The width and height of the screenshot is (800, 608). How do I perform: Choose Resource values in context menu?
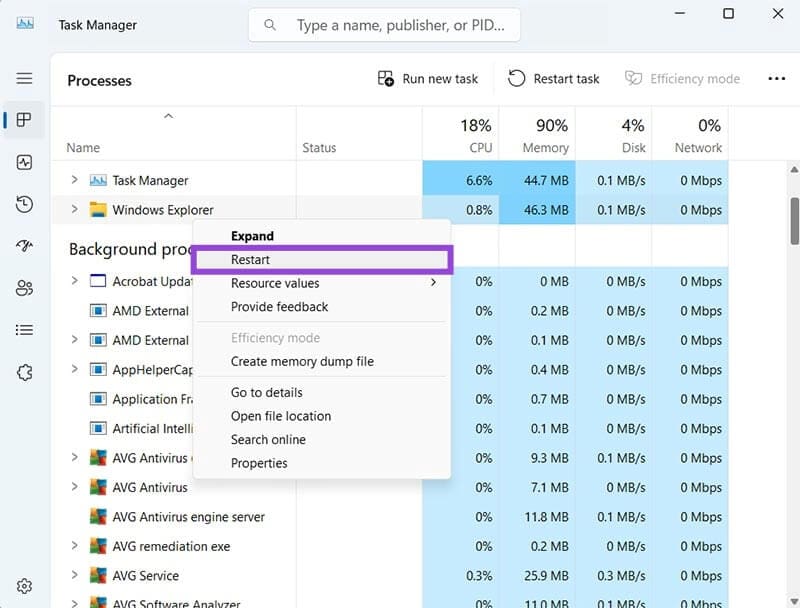pyautogui.click(x=322, y=283)
